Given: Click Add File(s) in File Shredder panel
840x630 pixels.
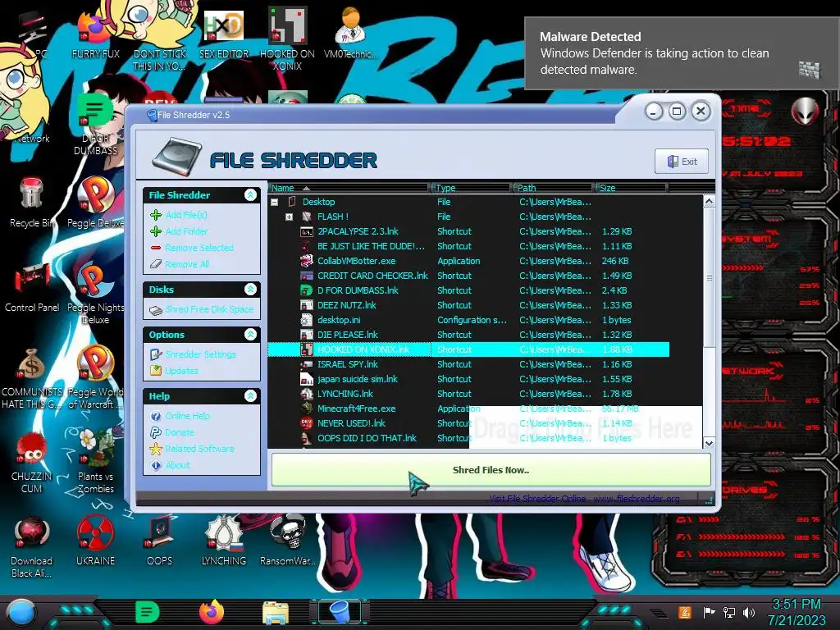Looking at the screenshot, I should click(x=186, y=215).
